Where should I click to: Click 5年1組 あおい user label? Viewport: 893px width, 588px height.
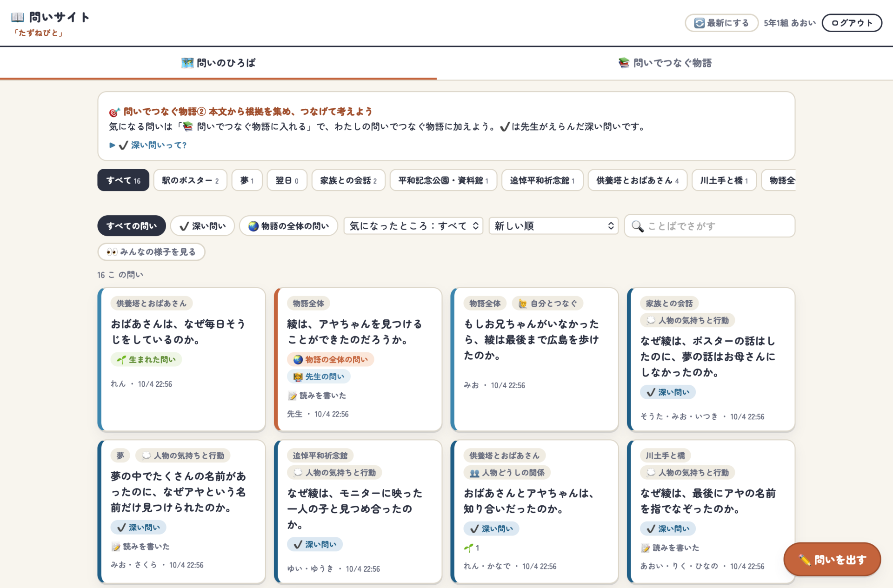click(789, 23)
